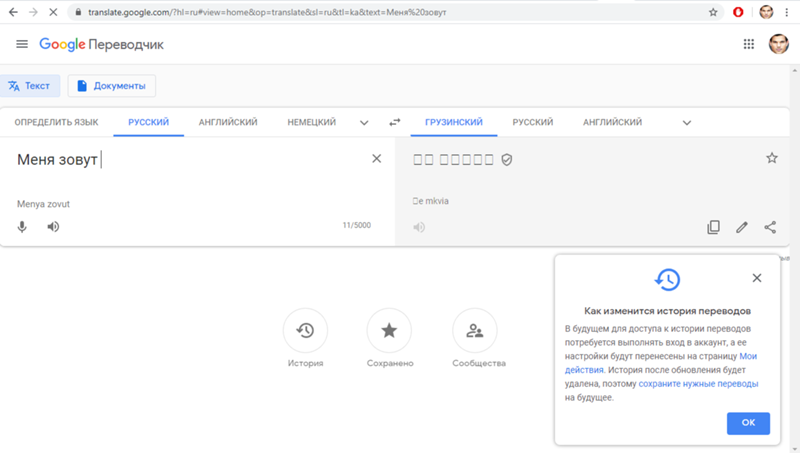The width and height of the screenshot is (800, 453).
Task: Copy the translation to clipboard
Action: (713, 227)
